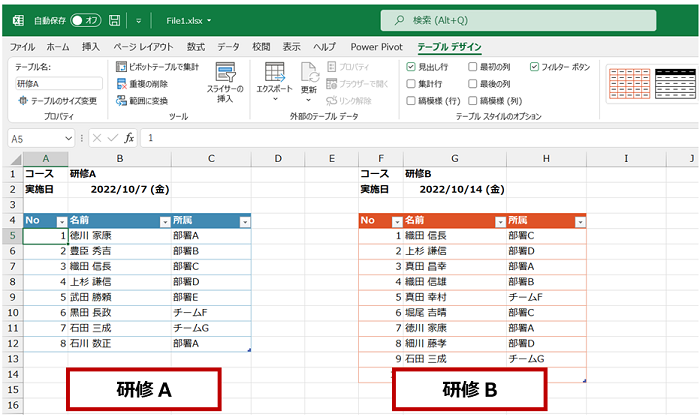Uncheck the Header Row (見出し行) checkbox
Image resolution: width=700 pixels, height=420 pixels.
point(412,67)
